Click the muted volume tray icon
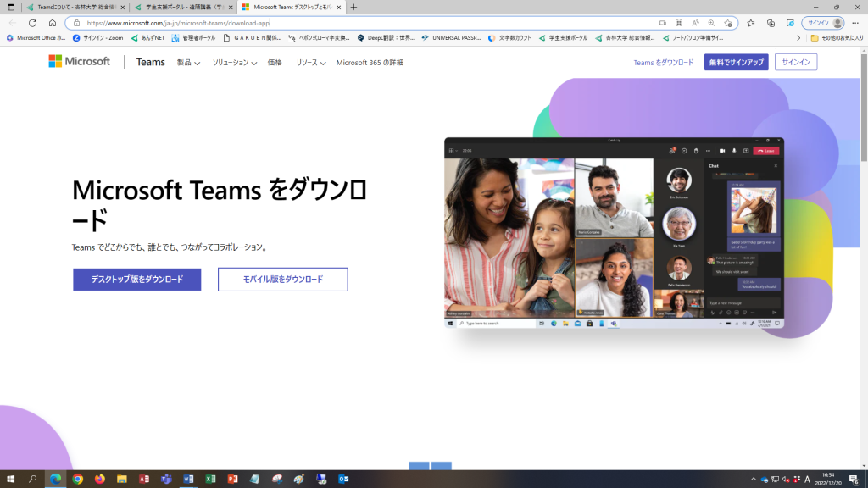Image resolution: width=868 pixels, height=488 pixels. click(786, 480)
